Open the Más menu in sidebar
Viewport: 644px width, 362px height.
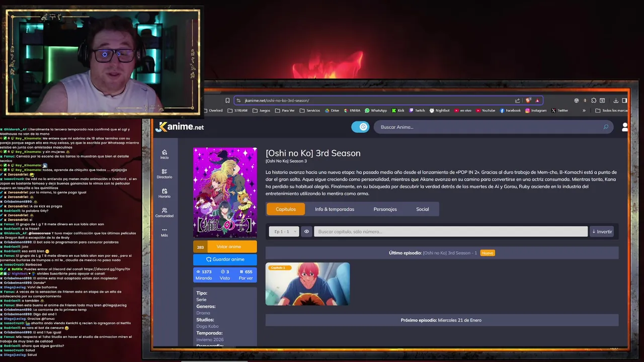(165, 232)
